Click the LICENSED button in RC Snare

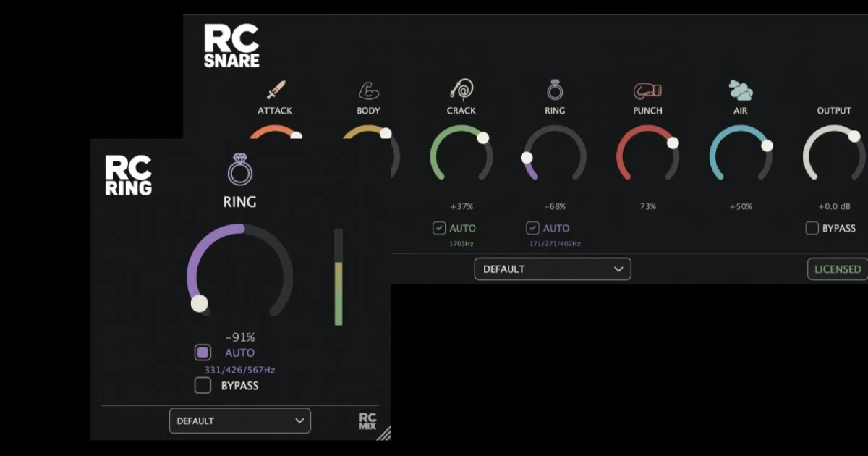coord(837,269)
